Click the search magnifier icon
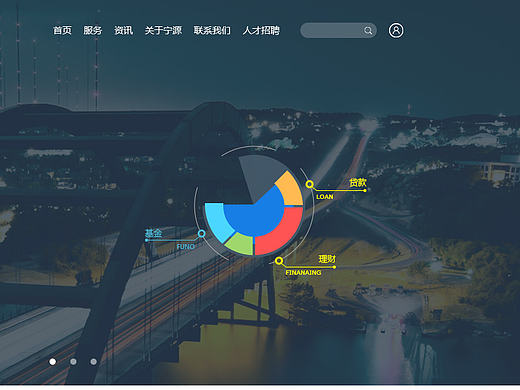520x390 pixels. (x=368, y=31)
